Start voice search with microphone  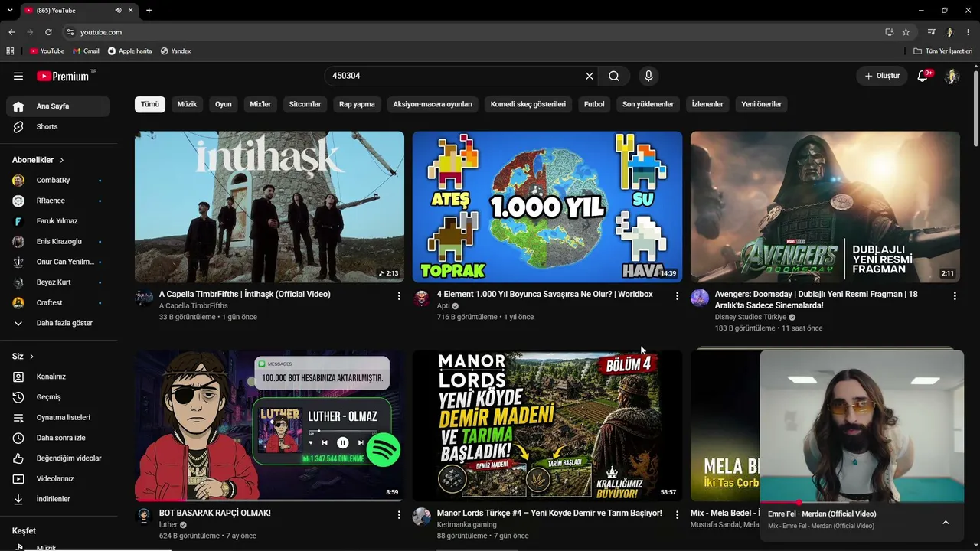click(648, 76)
